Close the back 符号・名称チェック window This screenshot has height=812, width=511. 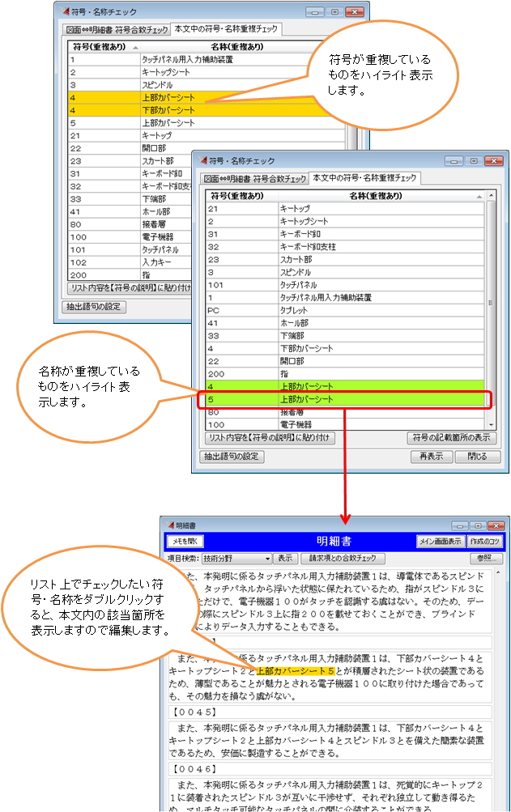355,12
